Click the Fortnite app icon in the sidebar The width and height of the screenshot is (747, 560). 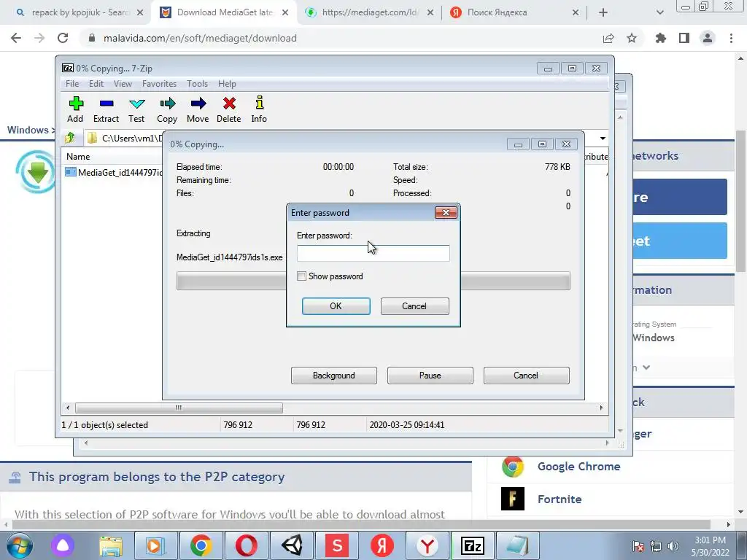pos(513,499)
